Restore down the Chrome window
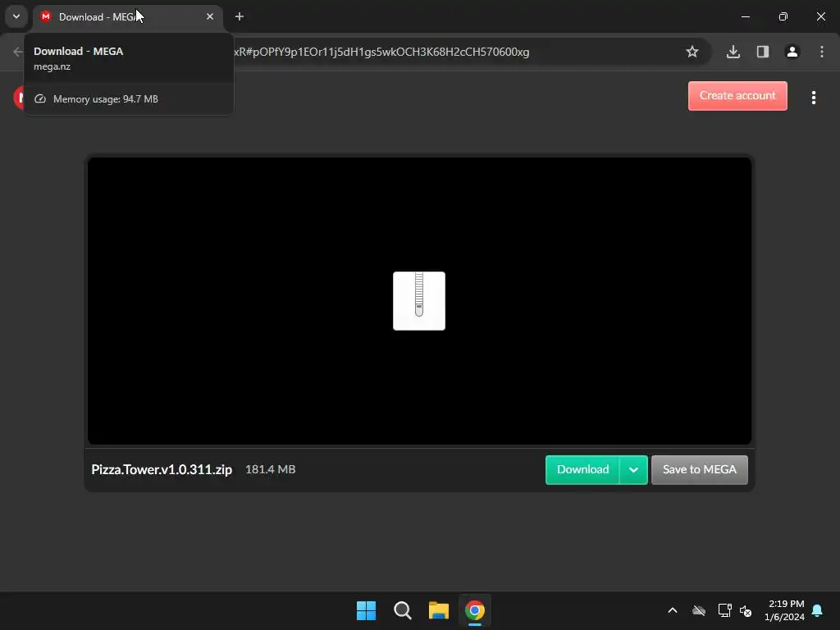The width and height of the screenshot is (840, 630). 783,16
